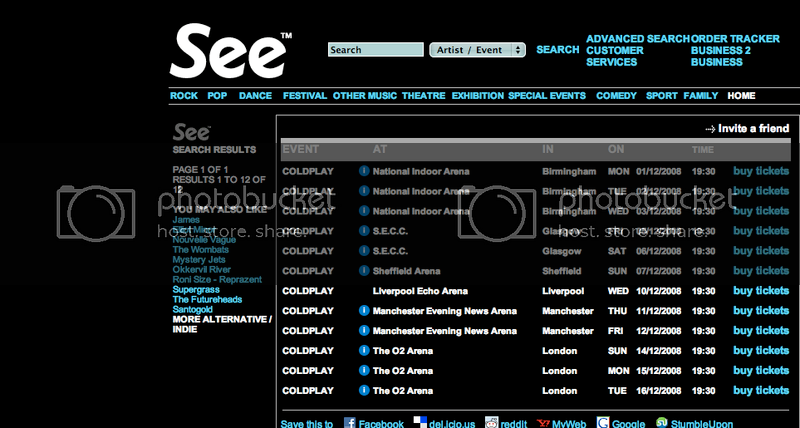This screenshot has height=428, width=800.
Task: Buy tickets for Glasgow Saturday 06/12/2008 show
Action: [761, 251]
